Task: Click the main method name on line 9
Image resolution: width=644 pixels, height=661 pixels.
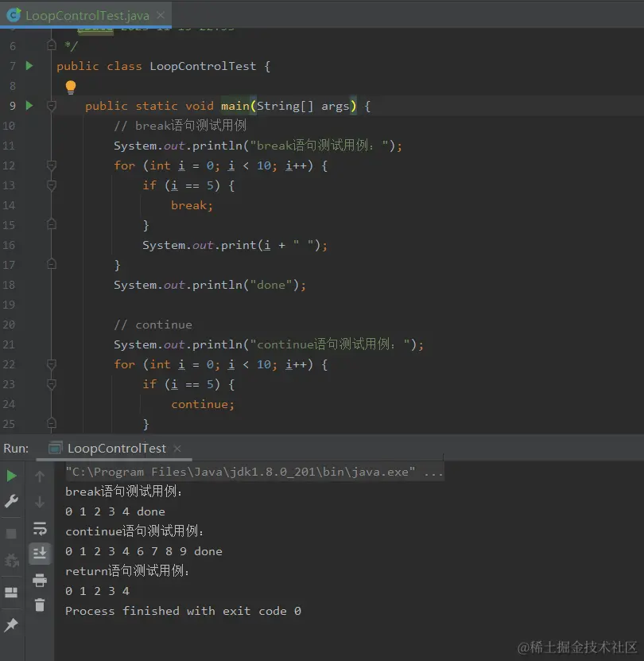Action: tap(235, 106)
